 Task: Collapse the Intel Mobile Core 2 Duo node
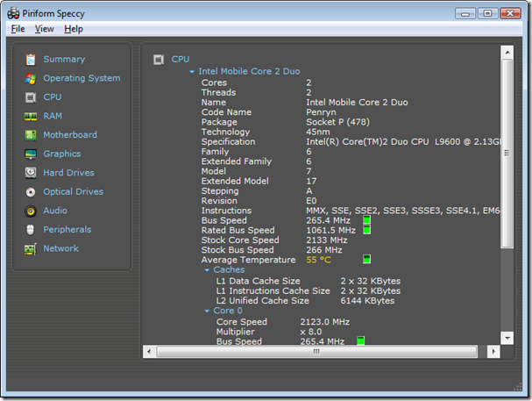192,72
